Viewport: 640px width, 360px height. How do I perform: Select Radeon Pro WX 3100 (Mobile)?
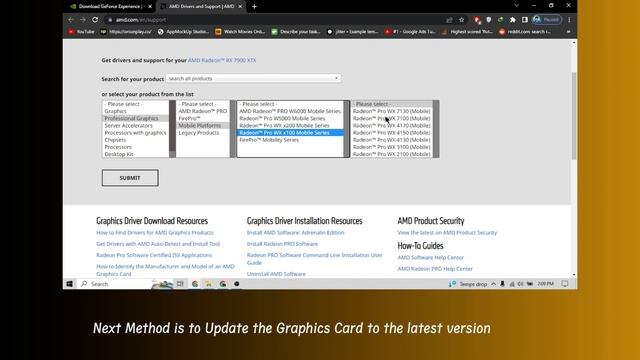pyautogui.click(x=391, y=147)
